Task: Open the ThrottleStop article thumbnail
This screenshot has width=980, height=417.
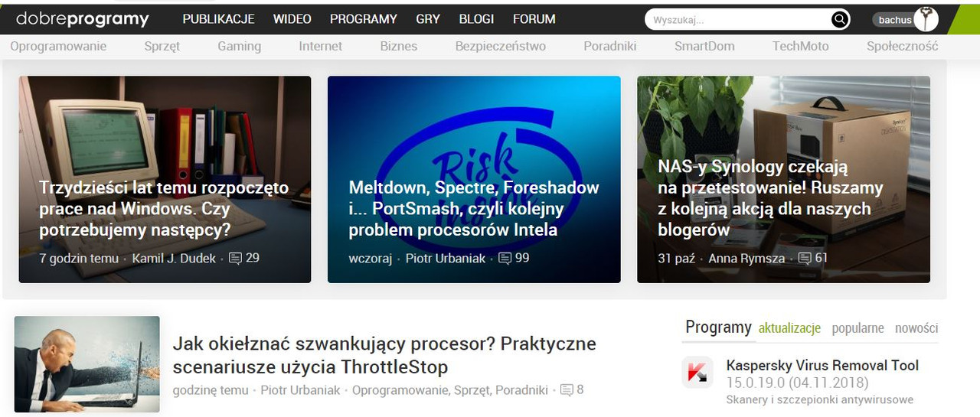Action: [x=87, y=365]
